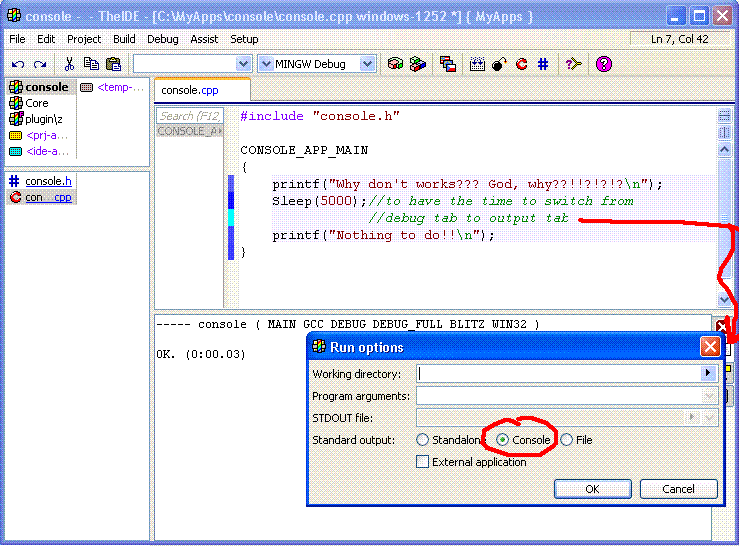Viewport: 739px width, 546px height.
Task: Click the bomb debug icon
Action: tap(499, 64)
